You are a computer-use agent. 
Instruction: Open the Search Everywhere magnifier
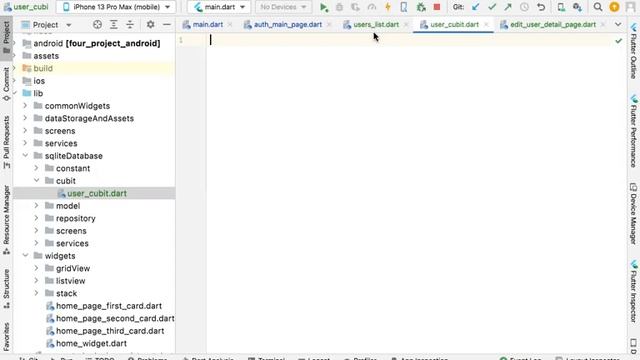tap(598, 7)
